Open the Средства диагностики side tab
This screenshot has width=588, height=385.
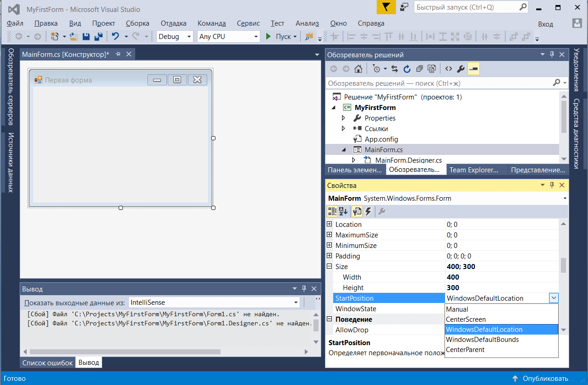pos(577,134)
